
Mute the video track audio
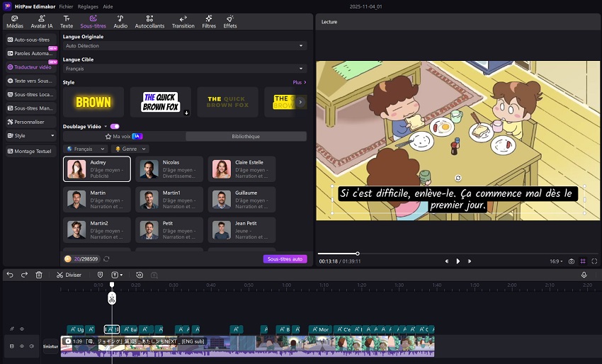pyautogui.click(x=32, y=346)
